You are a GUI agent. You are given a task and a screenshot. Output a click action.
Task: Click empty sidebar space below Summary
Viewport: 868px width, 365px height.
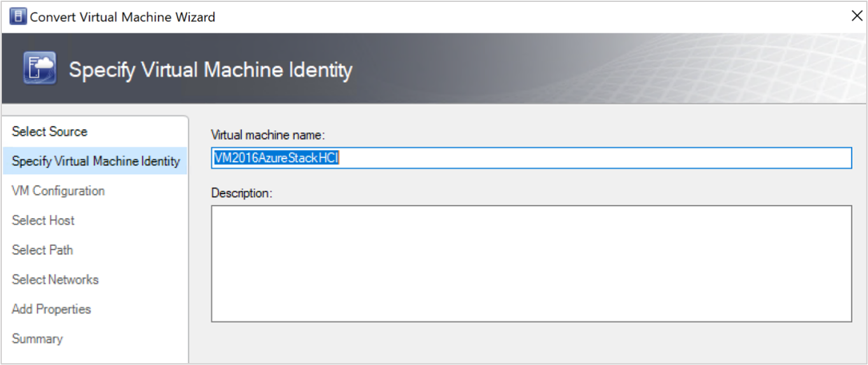click(96, 355)
